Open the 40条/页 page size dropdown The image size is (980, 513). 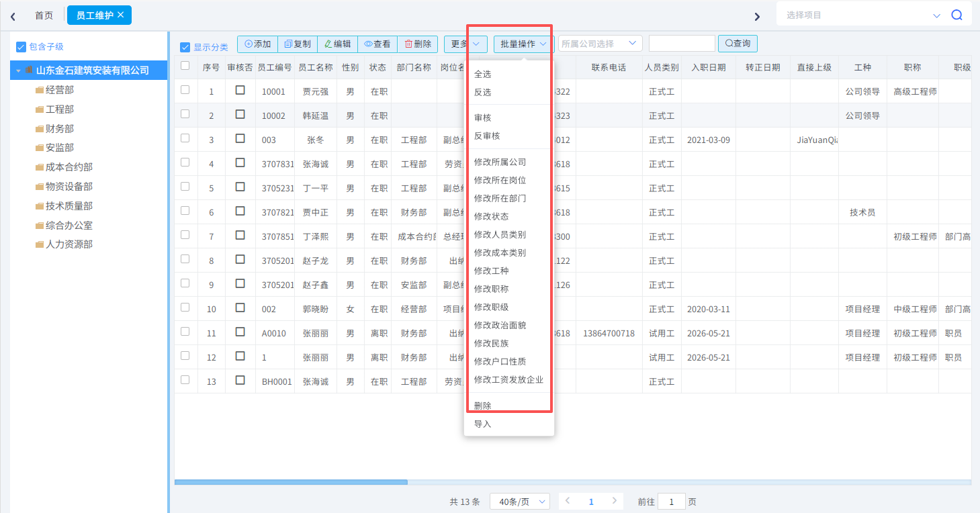pos(520,502)
